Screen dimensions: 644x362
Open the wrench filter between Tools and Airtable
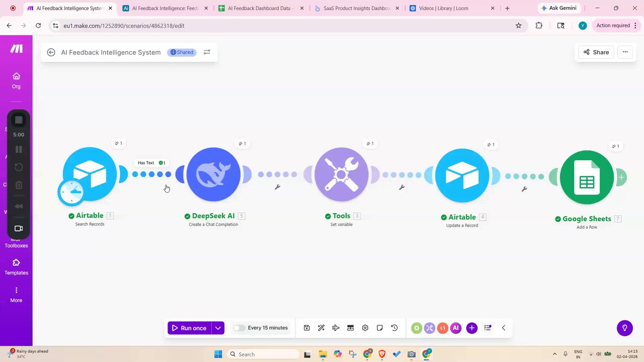401,188
